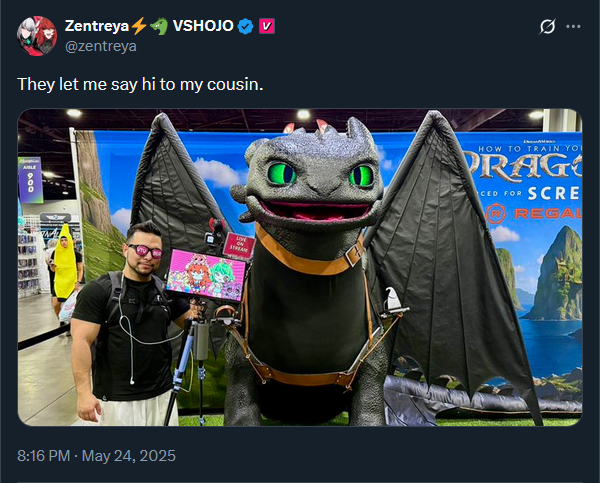600x483 pixels.
Task: Click the 8:16 PM timestamp
Action: pos(44,456)
